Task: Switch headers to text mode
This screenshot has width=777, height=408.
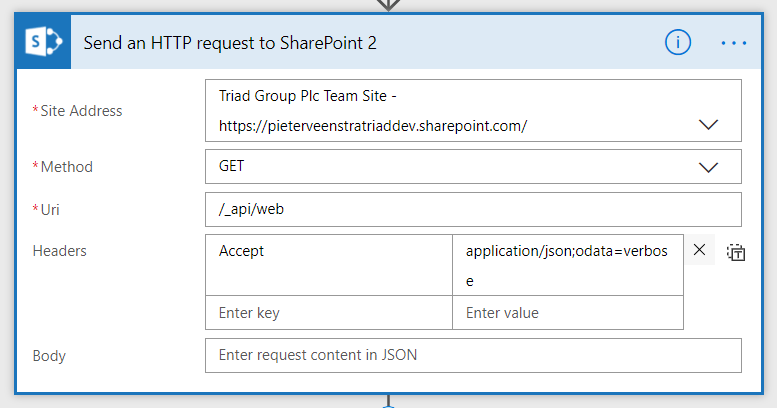Action: 736,252
